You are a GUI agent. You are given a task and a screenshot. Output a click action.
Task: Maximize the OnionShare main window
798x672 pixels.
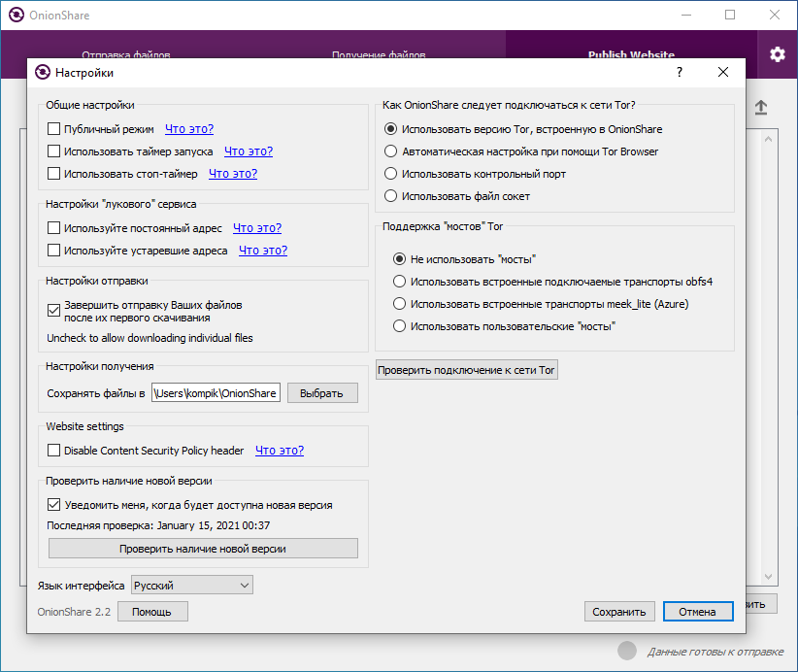(x=730, y=15)
